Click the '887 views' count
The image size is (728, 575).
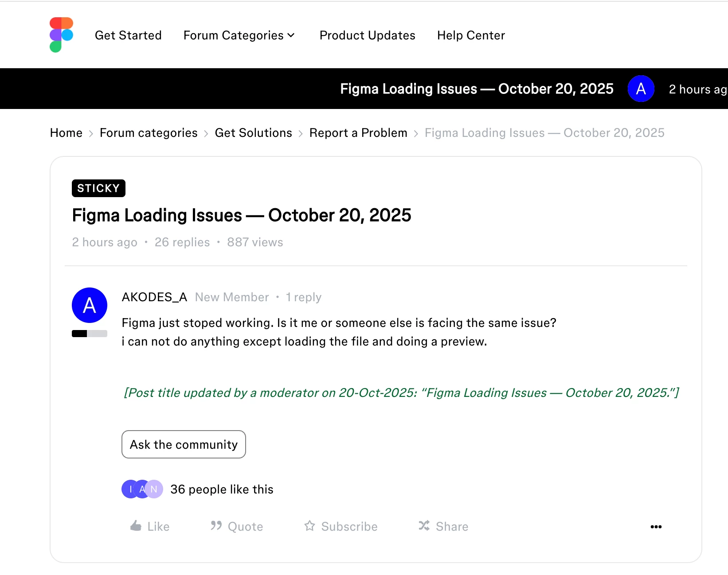(x=255, y=242)
